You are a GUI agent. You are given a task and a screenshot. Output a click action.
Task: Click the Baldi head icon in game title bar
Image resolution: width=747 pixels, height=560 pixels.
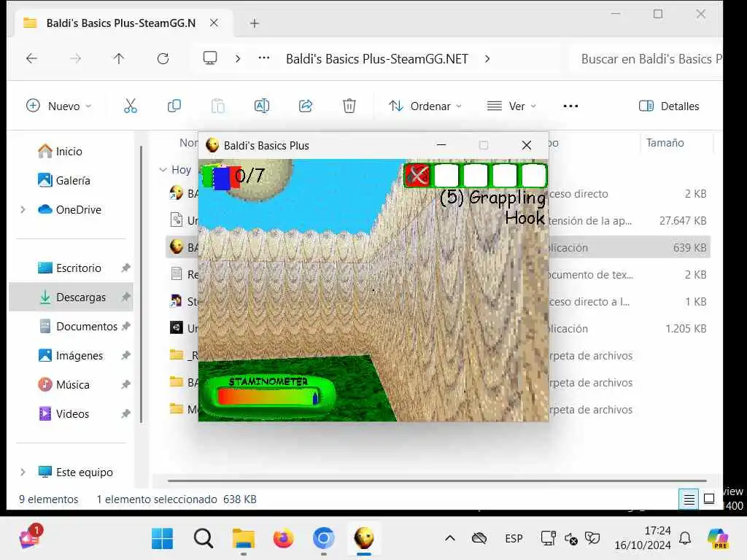[212, 145]
